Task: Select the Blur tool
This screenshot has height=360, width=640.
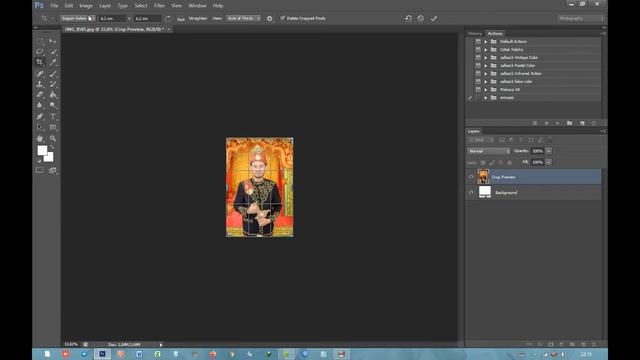Action: (40, 105)
